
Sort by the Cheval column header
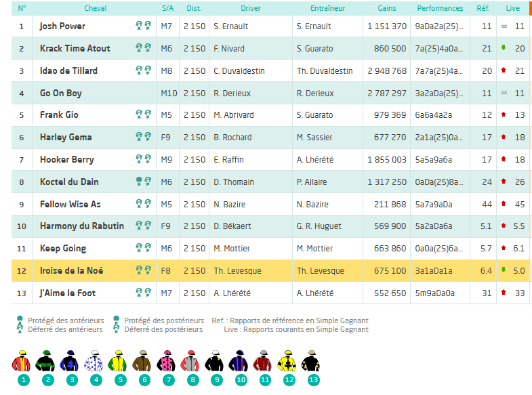(x=95, y=8)
